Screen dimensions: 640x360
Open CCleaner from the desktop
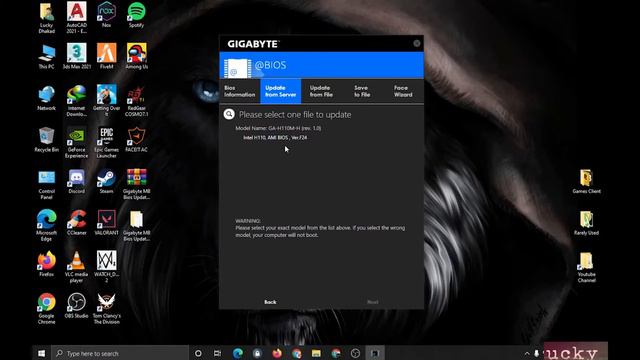(76, 223)
